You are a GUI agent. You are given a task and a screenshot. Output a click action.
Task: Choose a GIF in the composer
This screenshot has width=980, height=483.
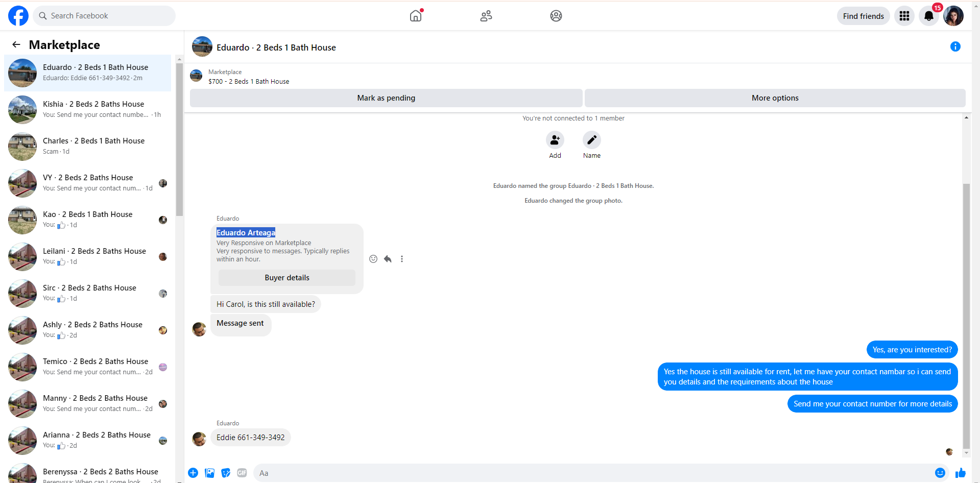pyautogui.click(x=242, y=473)
